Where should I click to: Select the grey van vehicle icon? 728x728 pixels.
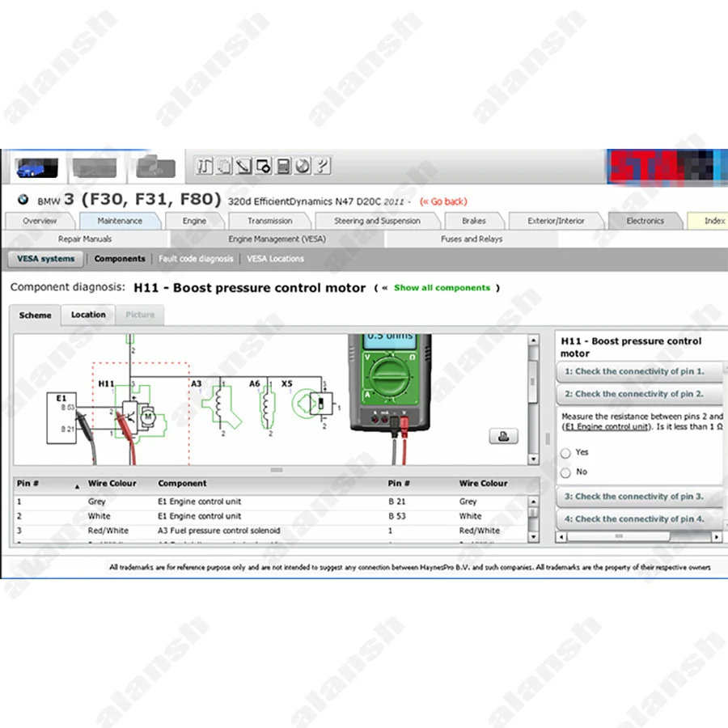95,167
